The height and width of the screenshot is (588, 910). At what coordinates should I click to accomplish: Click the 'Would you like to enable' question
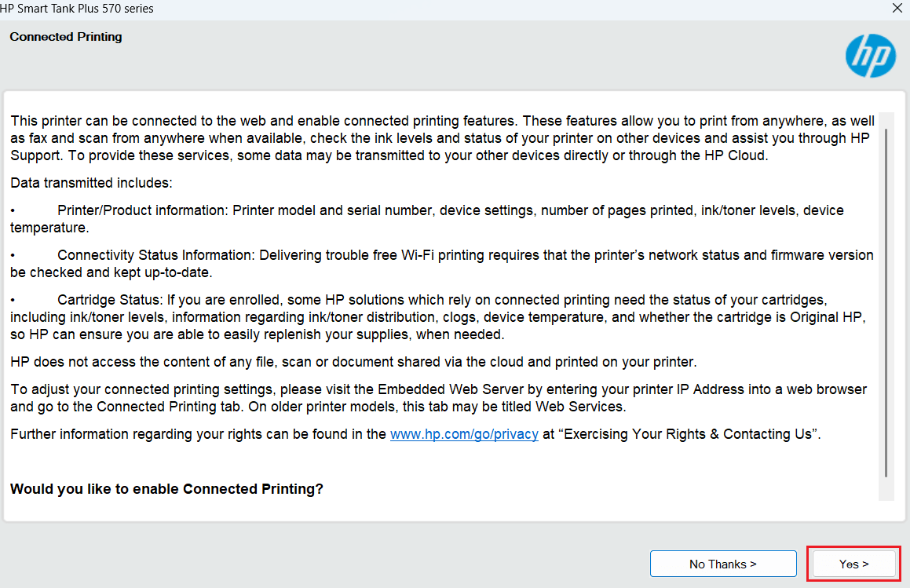(x=166, y=489)
